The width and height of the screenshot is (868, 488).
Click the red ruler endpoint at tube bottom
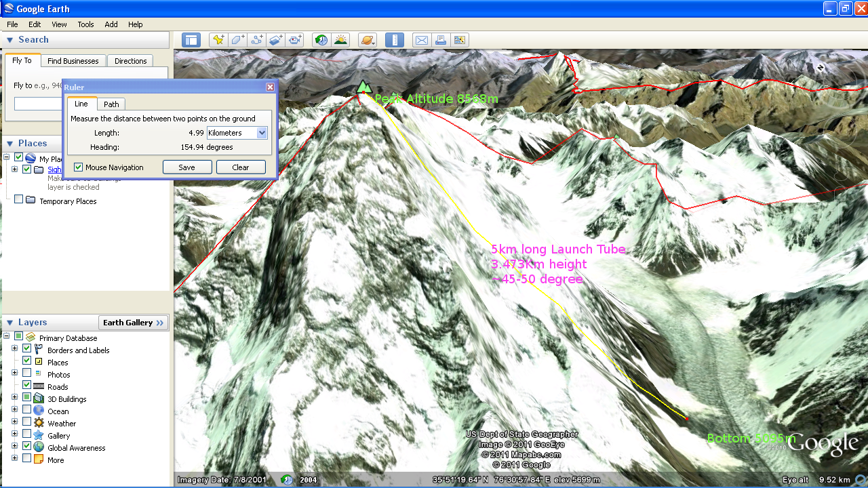[x=687, y=419]
